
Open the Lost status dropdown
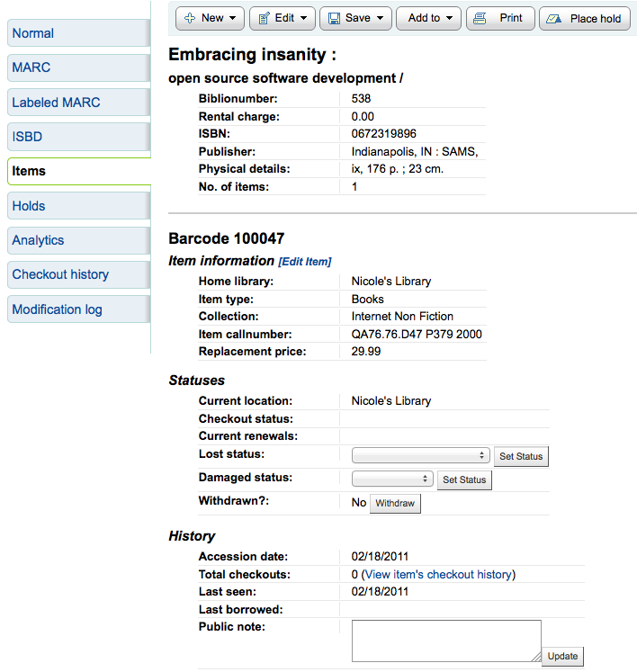tap(420, 456)
